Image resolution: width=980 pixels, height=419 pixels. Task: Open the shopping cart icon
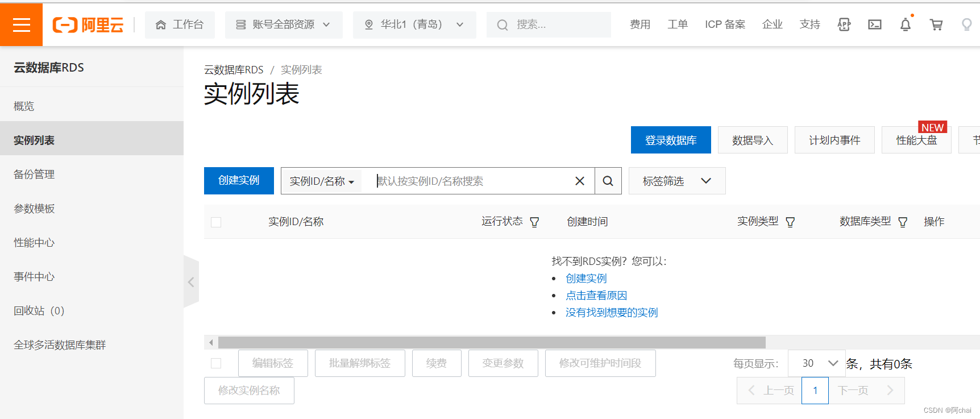pos(936,24)
